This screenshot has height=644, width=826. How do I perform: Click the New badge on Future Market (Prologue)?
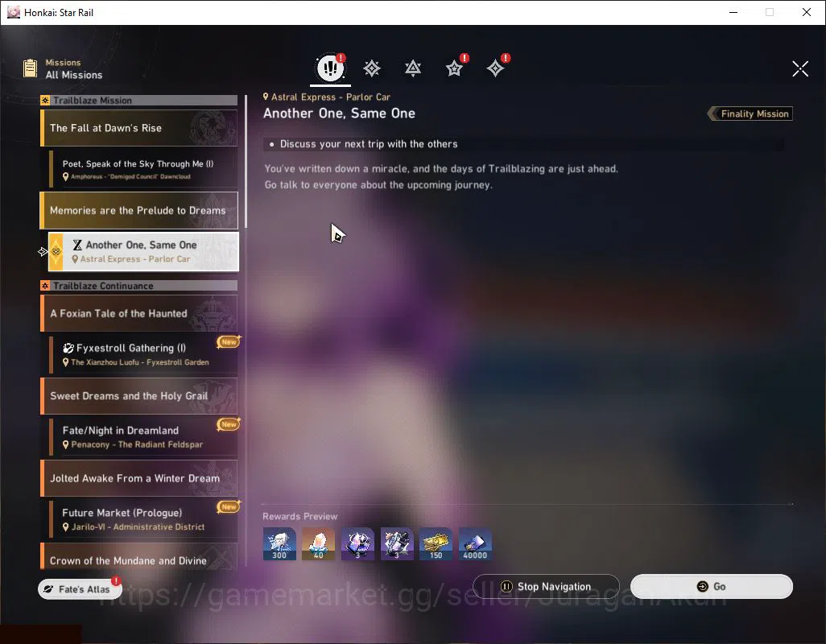pos(229,506)
